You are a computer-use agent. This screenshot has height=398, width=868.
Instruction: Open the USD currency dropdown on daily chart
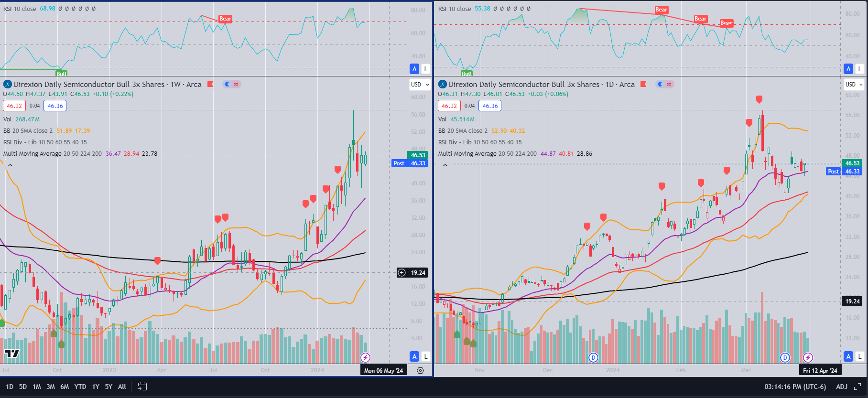click(854, 84)
